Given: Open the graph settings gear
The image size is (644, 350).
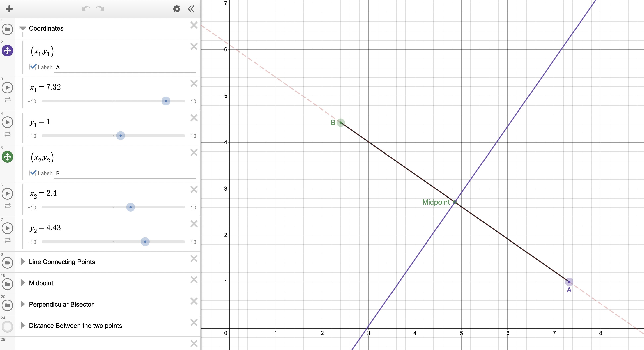Looking at the screenshot, I should [x=177, y=9].
